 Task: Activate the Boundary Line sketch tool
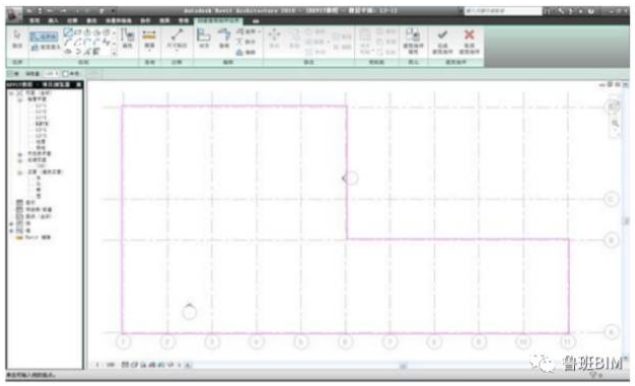pos(44,37)
